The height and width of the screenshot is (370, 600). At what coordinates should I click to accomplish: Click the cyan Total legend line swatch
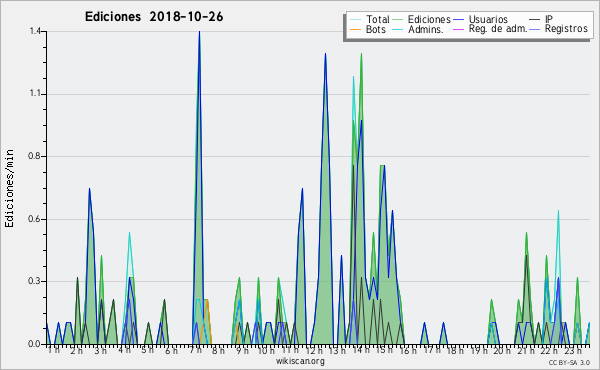[x=355, y=20]
